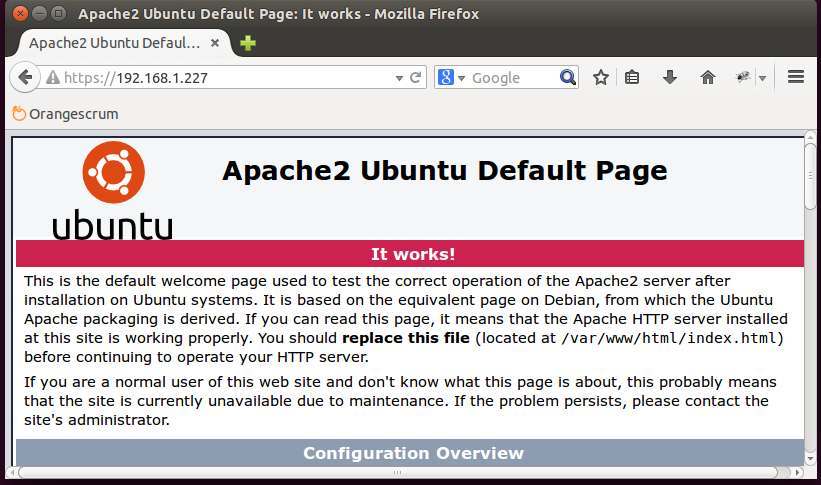Click the bold 'replace this file' text
Viewport: 821px width, 485px height.
click(x=406, y=338)
